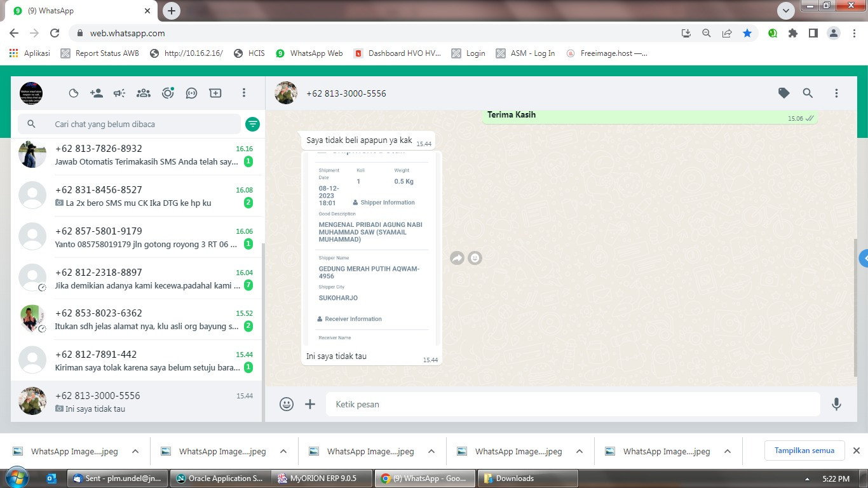Toggle the unread chats filter button

point(253,124)
